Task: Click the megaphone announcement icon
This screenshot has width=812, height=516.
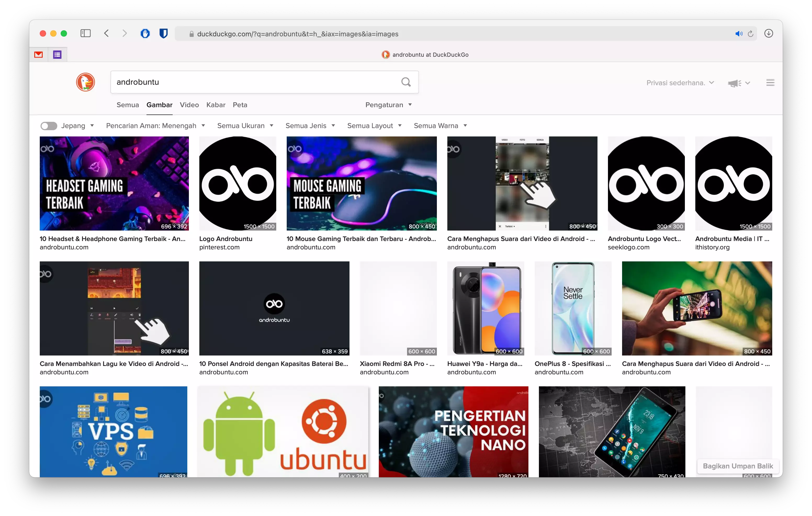Action: (x=735, y=83)
